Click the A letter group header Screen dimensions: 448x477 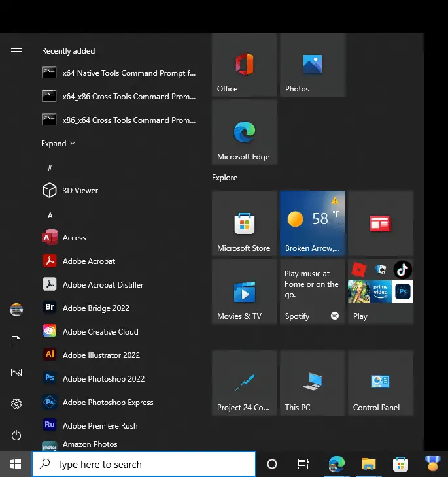point(50,216)
